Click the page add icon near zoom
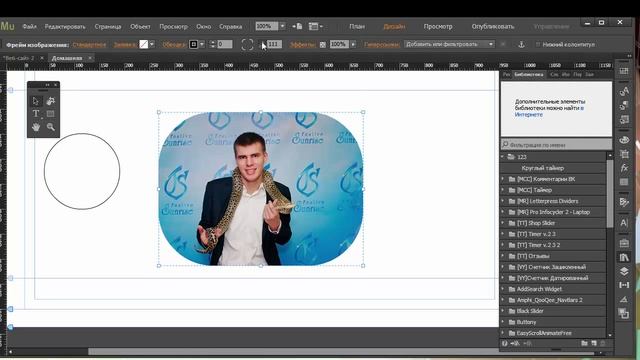The height and width of the screenshot is (360, 640). click(297, 26)
